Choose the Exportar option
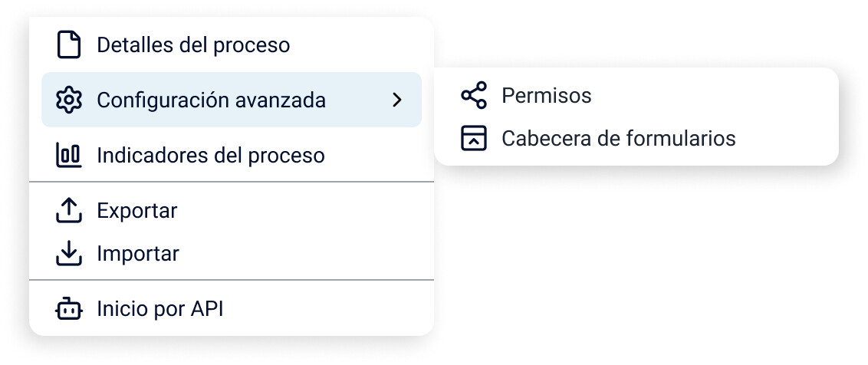Image resolution: width=868 pixels, height=365 pixels. tap(136, 210)
